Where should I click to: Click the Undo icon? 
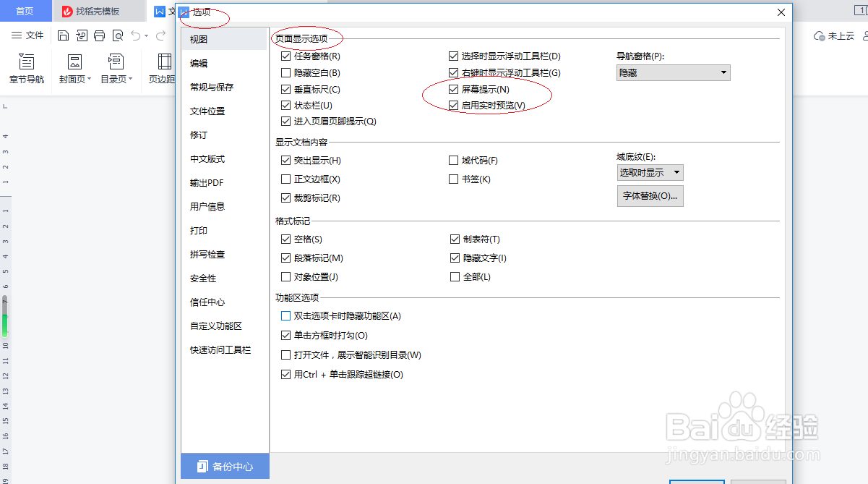(x=135, y=35)
